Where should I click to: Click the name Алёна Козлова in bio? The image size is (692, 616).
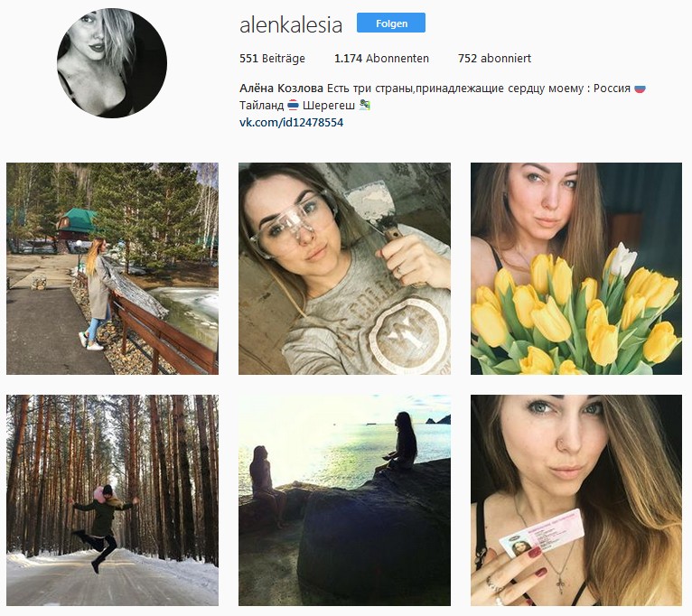(x=281, y=89)
